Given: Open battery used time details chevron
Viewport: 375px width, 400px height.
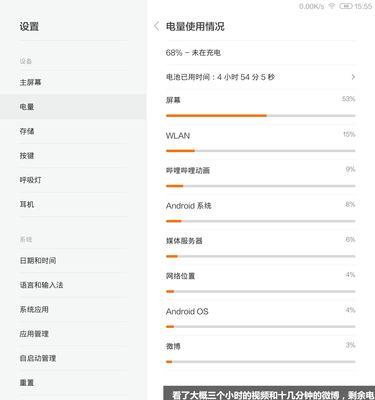Looking at the screenshot, I should click(353, 77).
